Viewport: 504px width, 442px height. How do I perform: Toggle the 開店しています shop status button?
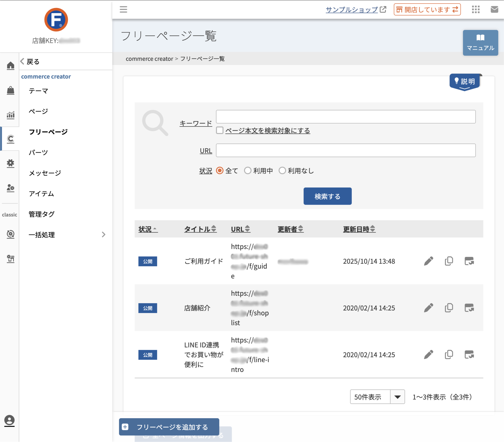tap(427, 9)
